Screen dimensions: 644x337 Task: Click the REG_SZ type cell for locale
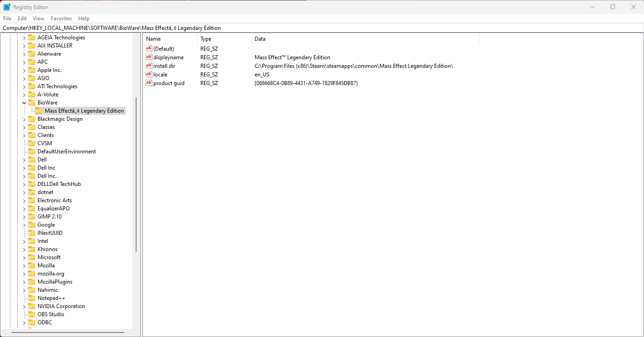(x=209, y=75)
